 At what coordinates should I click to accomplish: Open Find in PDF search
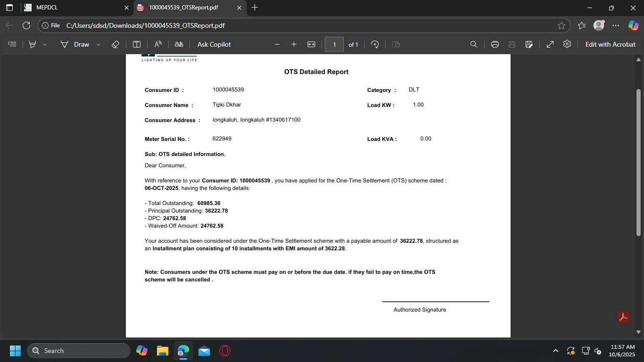point(474,44)
